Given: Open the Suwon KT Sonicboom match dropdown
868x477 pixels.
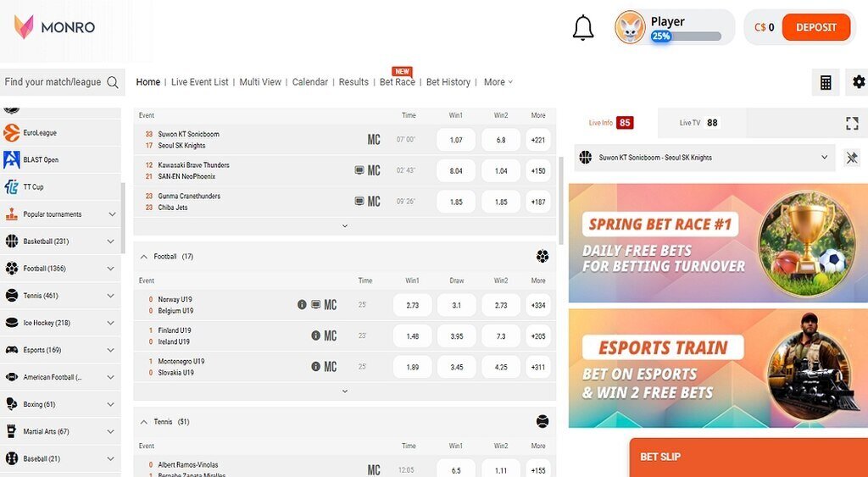Looking at the screenshot, I should 704,158.
